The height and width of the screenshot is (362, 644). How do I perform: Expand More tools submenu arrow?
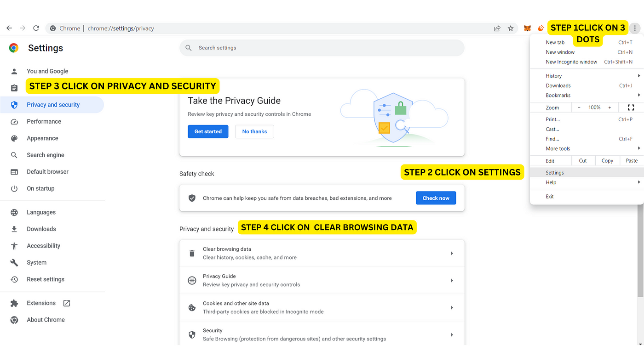tap(639, 148)
